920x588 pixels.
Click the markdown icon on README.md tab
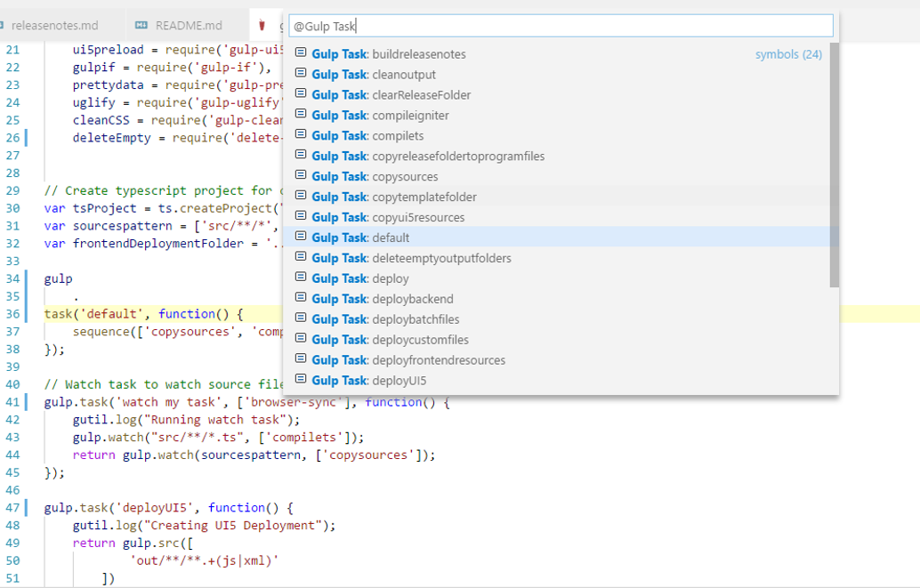point(141,25)
